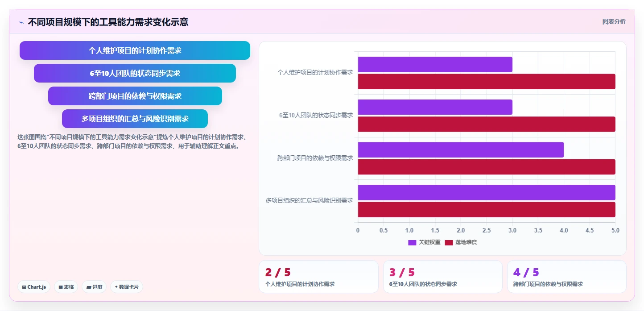Screen dimensions: 644x311
Task: Toggle the 落地难度 legend item
Action: point(461,242)
